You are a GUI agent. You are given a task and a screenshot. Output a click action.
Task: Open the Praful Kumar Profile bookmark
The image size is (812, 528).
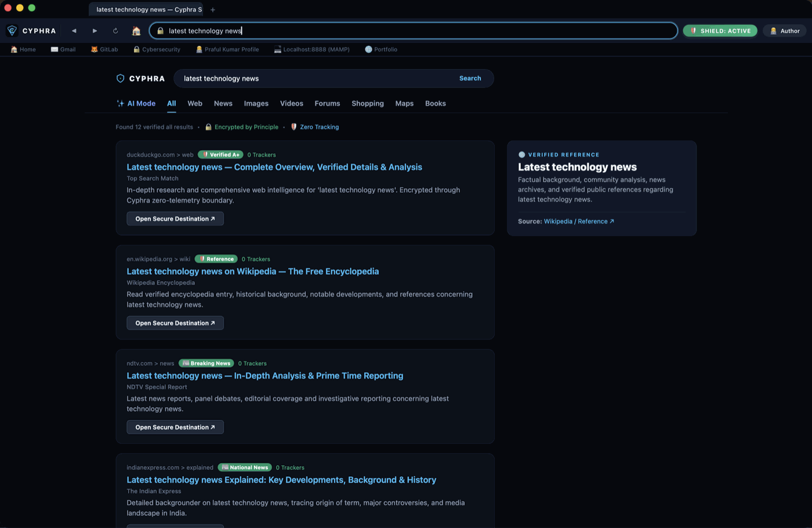pyautogui.click(x=227, y=49)
